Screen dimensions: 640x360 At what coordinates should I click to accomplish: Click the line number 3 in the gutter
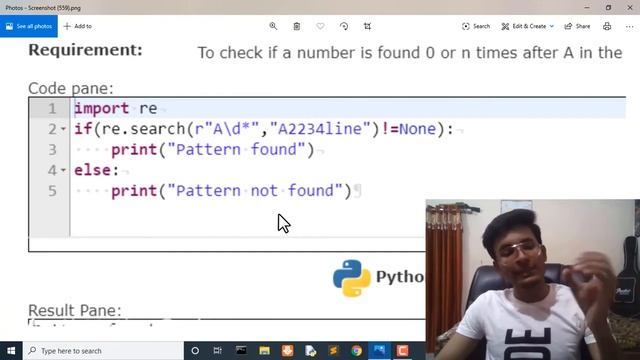[x=52, y=149]
